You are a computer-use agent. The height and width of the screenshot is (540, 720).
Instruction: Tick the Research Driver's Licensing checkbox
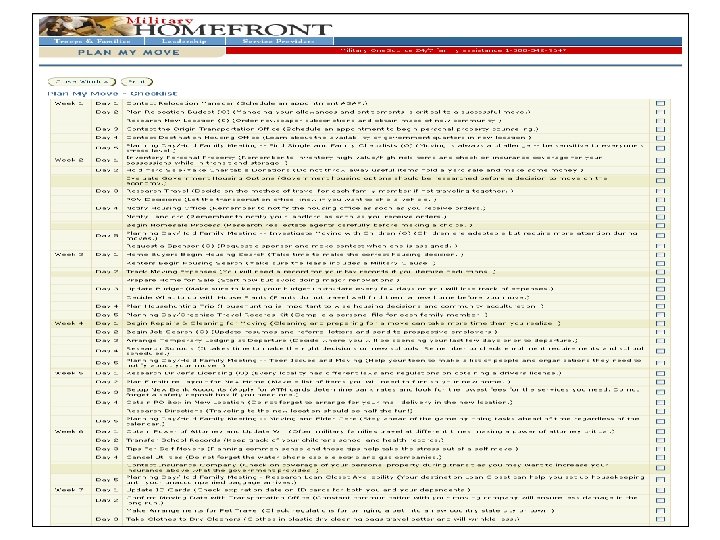click(x=660, y=373)
